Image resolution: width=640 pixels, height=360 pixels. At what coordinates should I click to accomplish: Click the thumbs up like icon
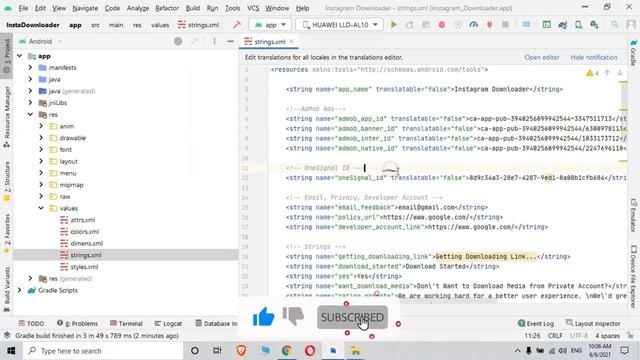263,317
